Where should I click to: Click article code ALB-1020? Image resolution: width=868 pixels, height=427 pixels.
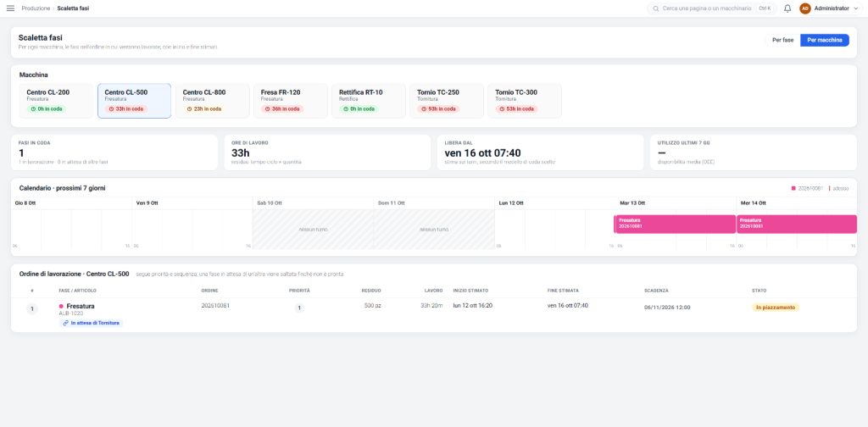(x=71, y=313)
